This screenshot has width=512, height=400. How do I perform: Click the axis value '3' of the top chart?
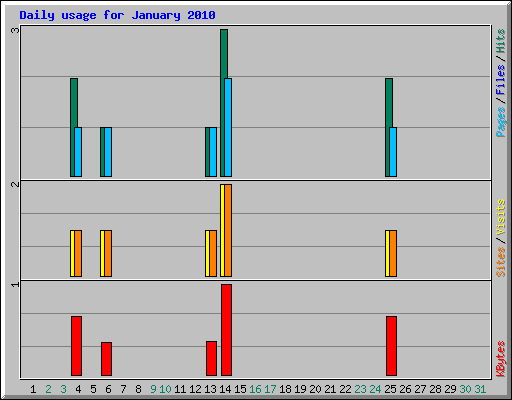[15, 30]
